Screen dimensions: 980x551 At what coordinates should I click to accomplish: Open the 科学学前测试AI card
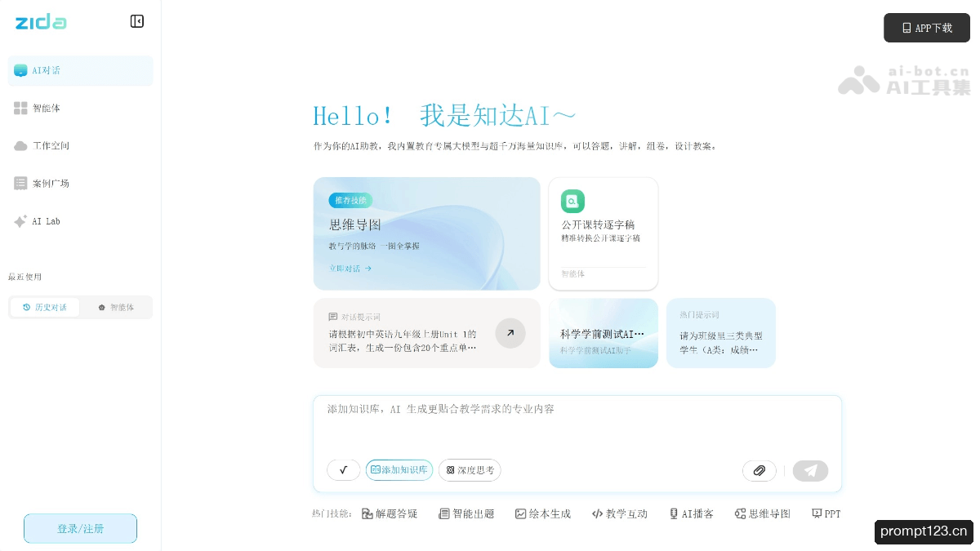pyautogui.click(x=604, y=333)
